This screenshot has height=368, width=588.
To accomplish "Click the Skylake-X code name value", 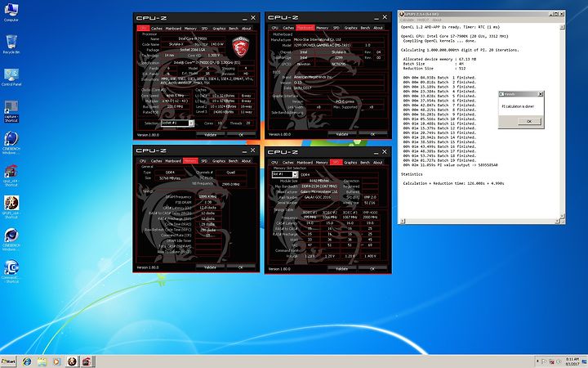I will pos(176,44).
